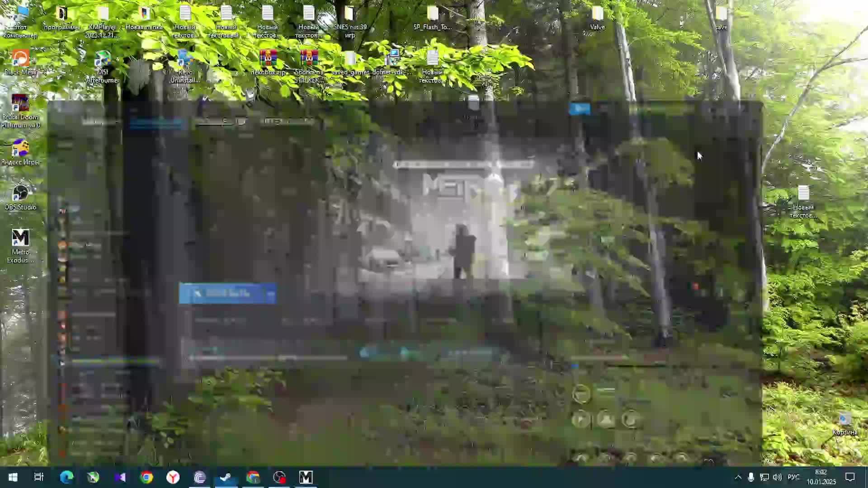Select the SNES rus 39 игр folder
The height and width of the screenshot is (488, 868).
[350, 22]
